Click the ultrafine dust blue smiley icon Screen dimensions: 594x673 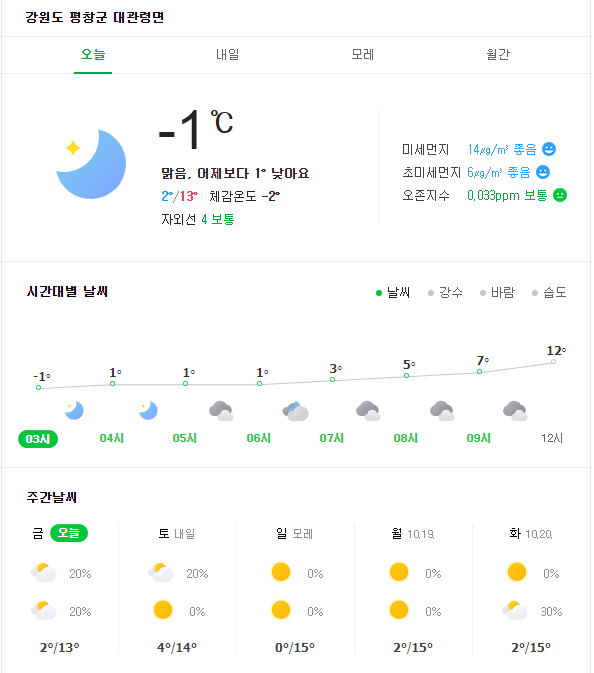(543, 172)
